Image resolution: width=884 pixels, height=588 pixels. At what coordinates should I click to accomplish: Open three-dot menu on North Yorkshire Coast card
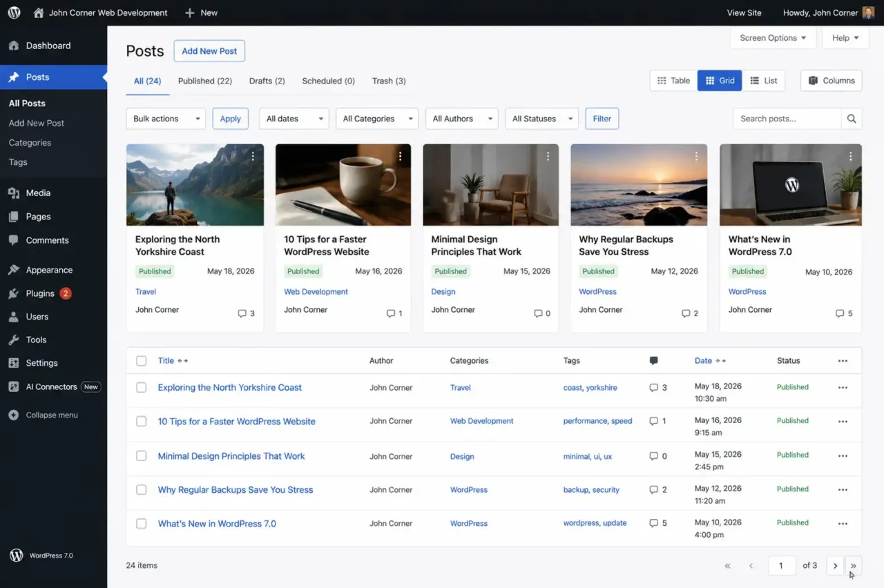253,157
